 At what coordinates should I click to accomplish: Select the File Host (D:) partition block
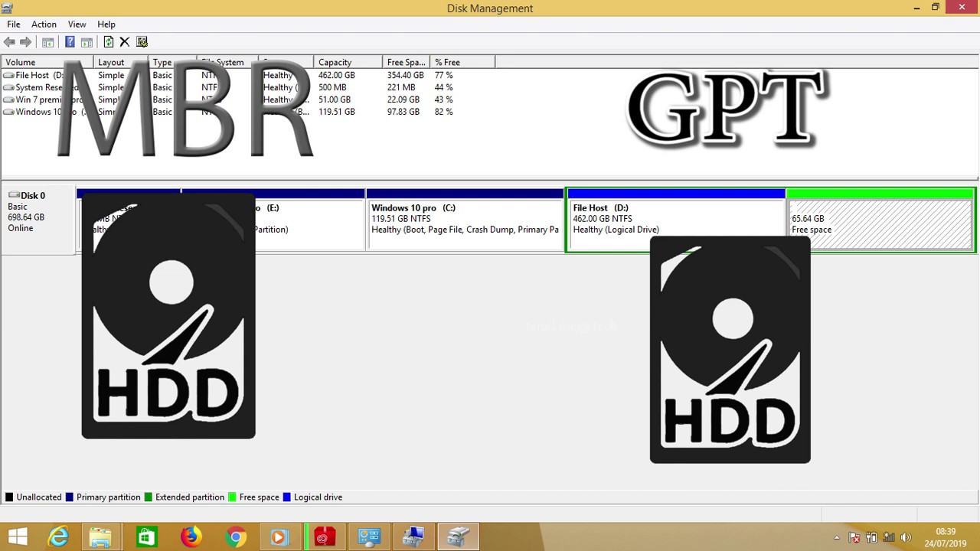(x=676, y=220)
